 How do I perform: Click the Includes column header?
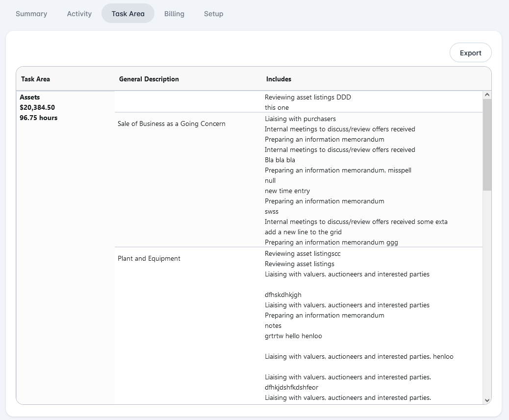coord(279,79)
